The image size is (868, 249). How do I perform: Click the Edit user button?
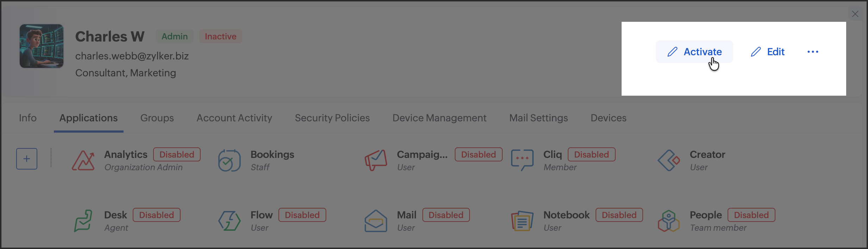[768, 52]
